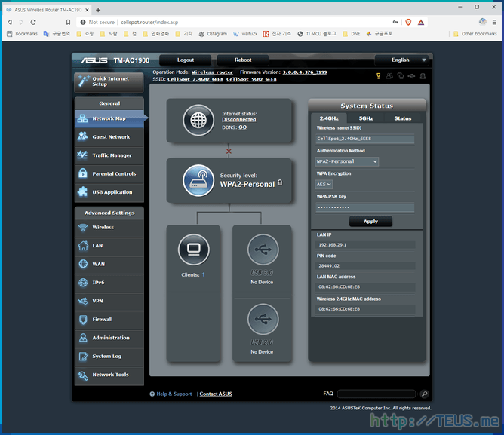Click the network clients status icon in header
This screenshot has width=504, height=435.
coord(401,76)
